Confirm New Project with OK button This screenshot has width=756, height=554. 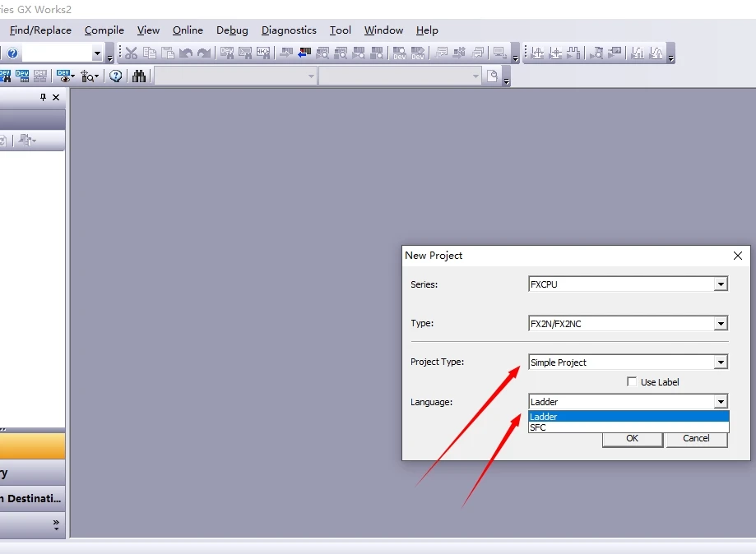tap(632, 440)
